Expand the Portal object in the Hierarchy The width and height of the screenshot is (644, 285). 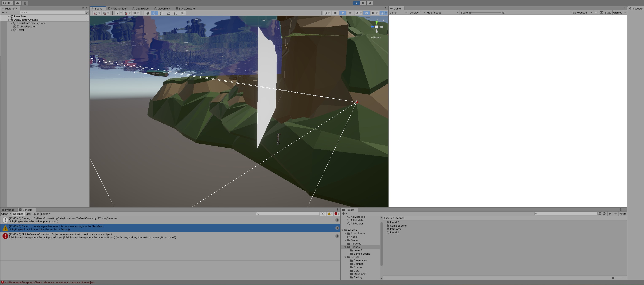point(12,30)
